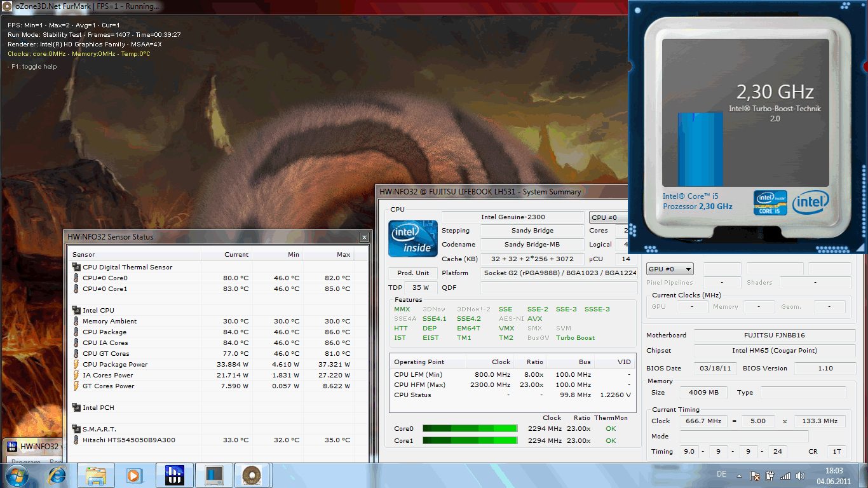868x488 pixels.
Task: Click the S.M.A.R.T. group icon
Action: coord(76,430)
